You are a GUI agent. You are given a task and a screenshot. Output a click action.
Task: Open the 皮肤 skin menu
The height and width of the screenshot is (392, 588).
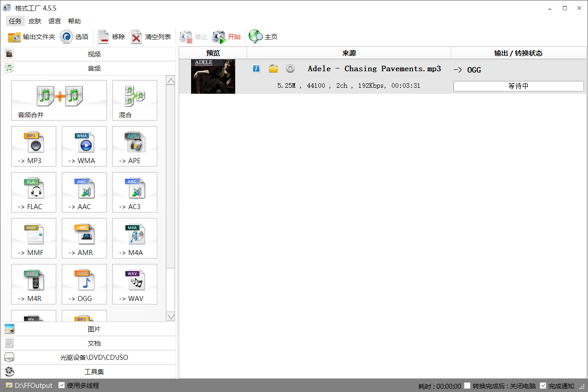(35, 21)
